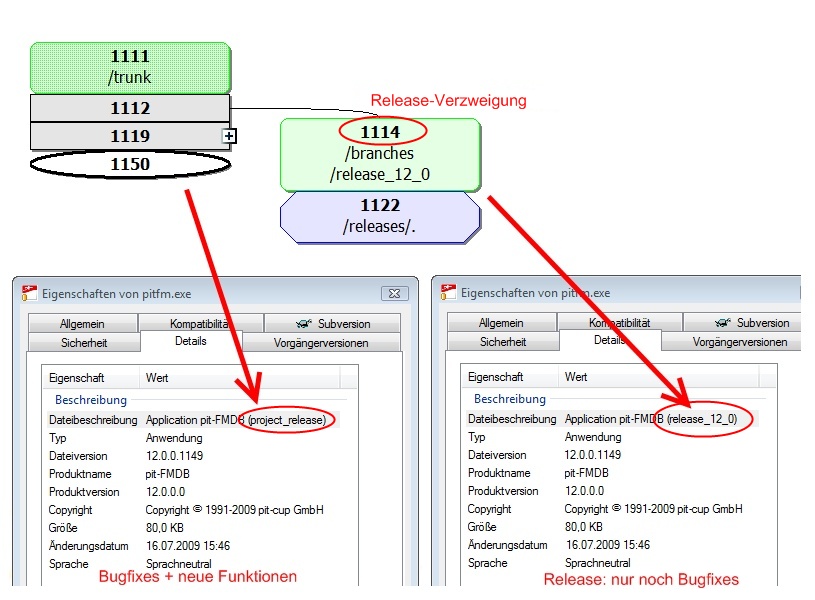Image resolution: width=815 pixels, height=600 pixels.
Task: Select Details tab in left dialog
Action: point(191,341)
